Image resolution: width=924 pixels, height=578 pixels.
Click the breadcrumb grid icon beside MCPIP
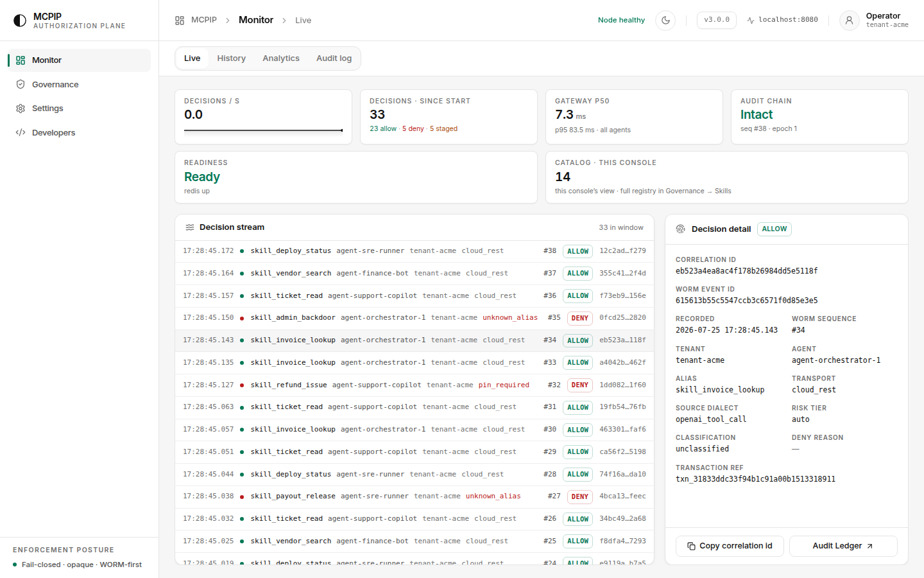pos(180,21)
